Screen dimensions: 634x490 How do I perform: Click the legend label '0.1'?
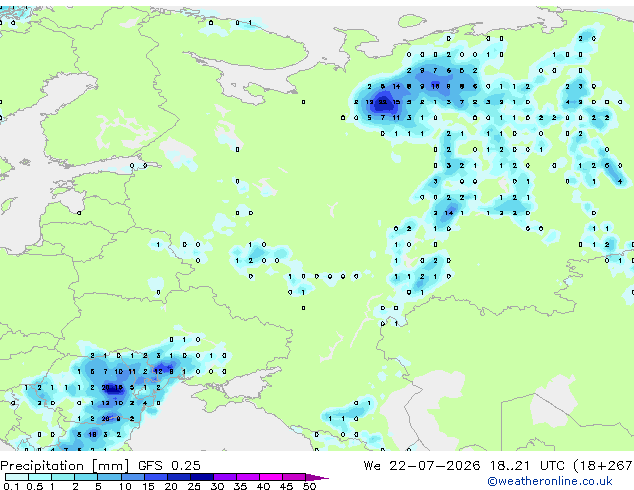click(x=11, y=486)
